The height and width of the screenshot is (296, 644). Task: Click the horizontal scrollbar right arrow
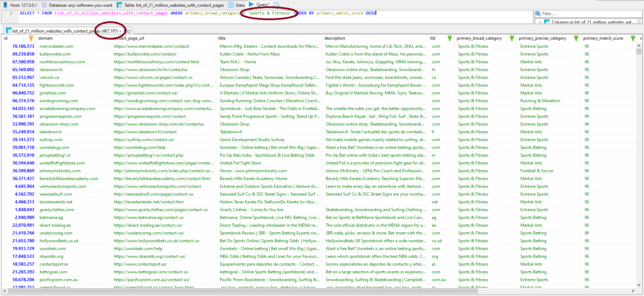coord(633,291)
